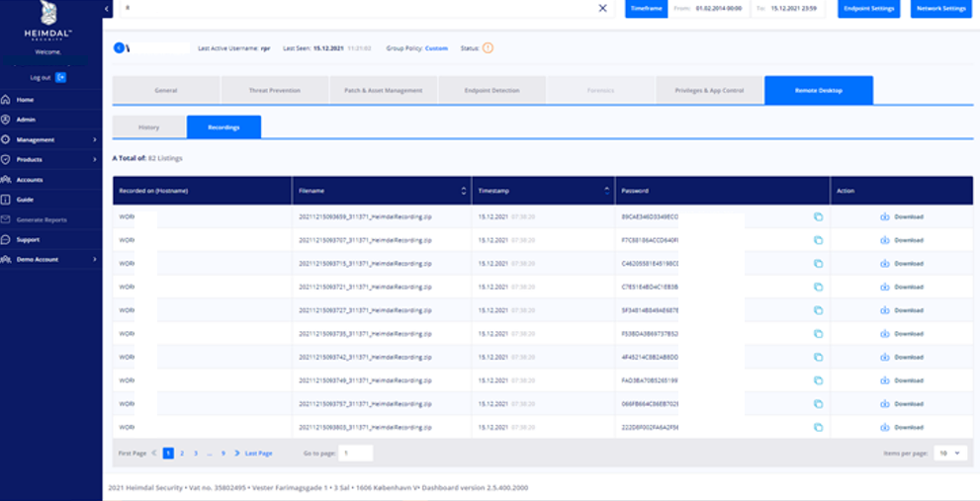980x501 pixels.
Task: Copy password for recording 20211215093727
Action: [x=818, y=310]
